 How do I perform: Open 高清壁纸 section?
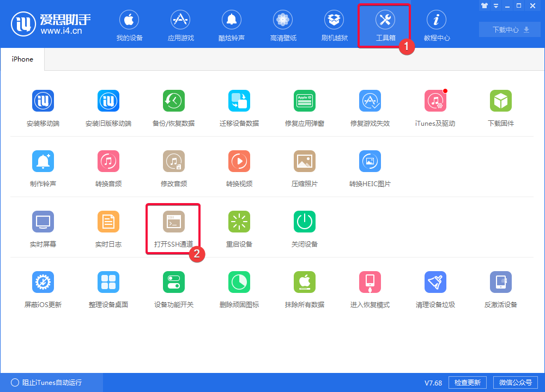(283, 26)
